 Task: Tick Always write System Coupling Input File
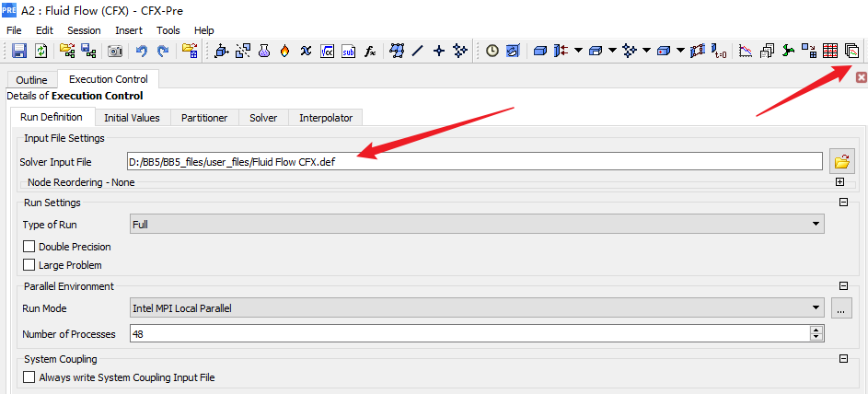click(x=29, y=377)
